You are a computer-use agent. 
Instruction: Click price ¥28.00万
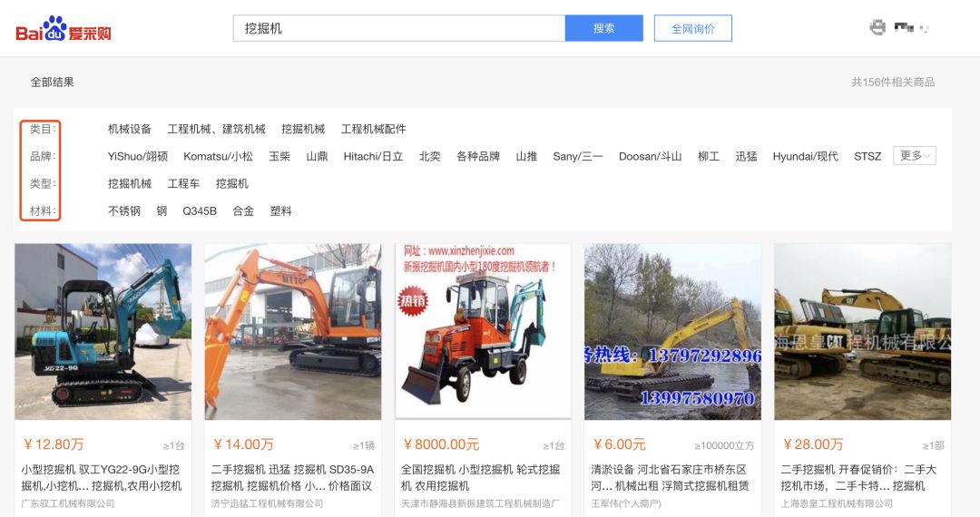812,444
